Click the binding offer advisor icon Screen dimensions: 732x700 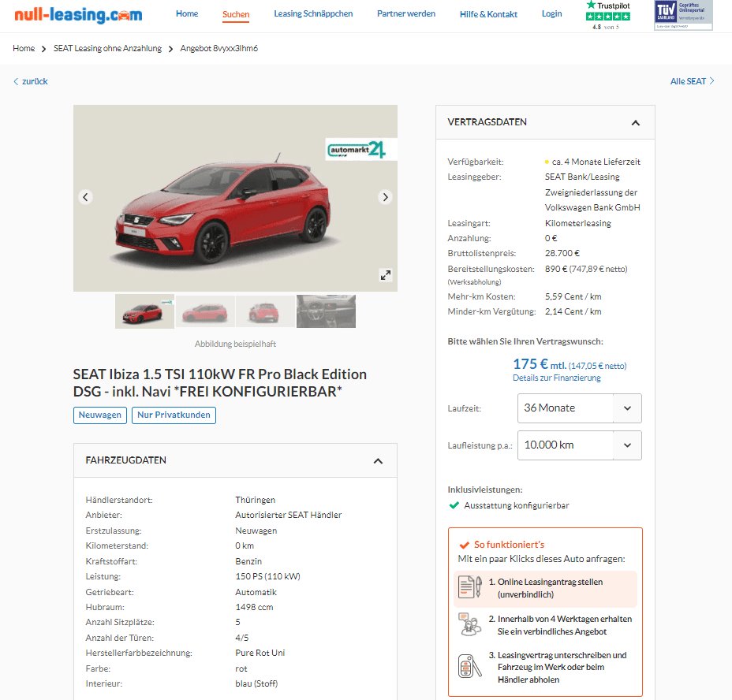click(x=469, y=624)
